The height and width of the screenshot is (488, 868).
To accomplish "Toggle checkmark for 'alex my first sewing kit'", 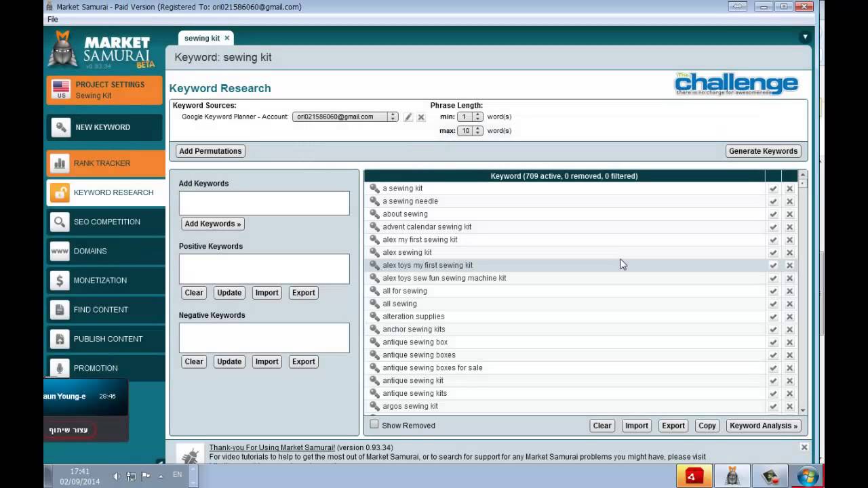I will click(773, 240).
